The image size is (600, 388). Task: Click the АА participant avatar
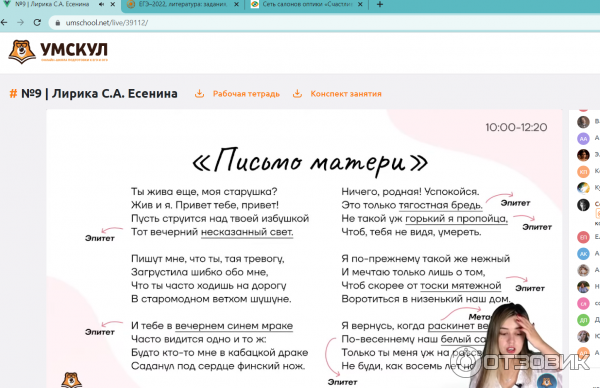[583, 139]
